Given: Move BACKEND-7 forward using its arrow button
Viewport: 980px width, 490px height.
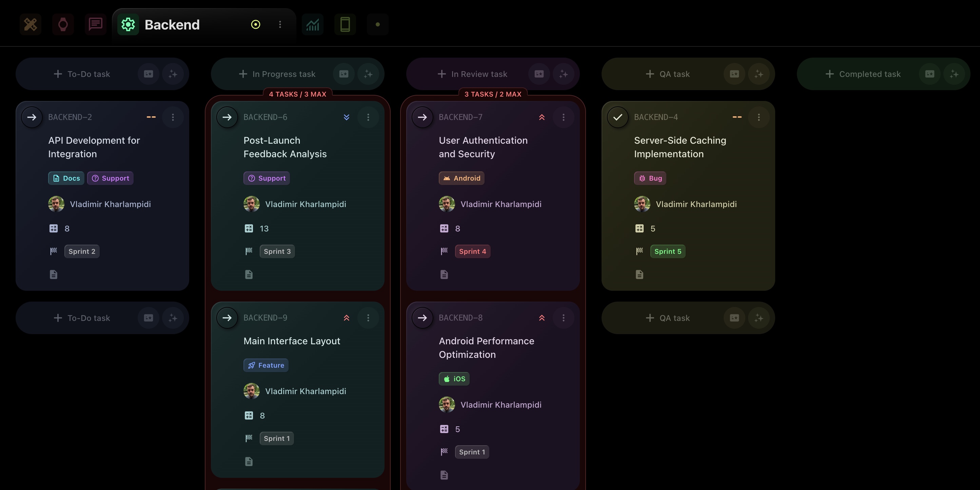Looking at the screenshot, I should click(x=422, y=117).
